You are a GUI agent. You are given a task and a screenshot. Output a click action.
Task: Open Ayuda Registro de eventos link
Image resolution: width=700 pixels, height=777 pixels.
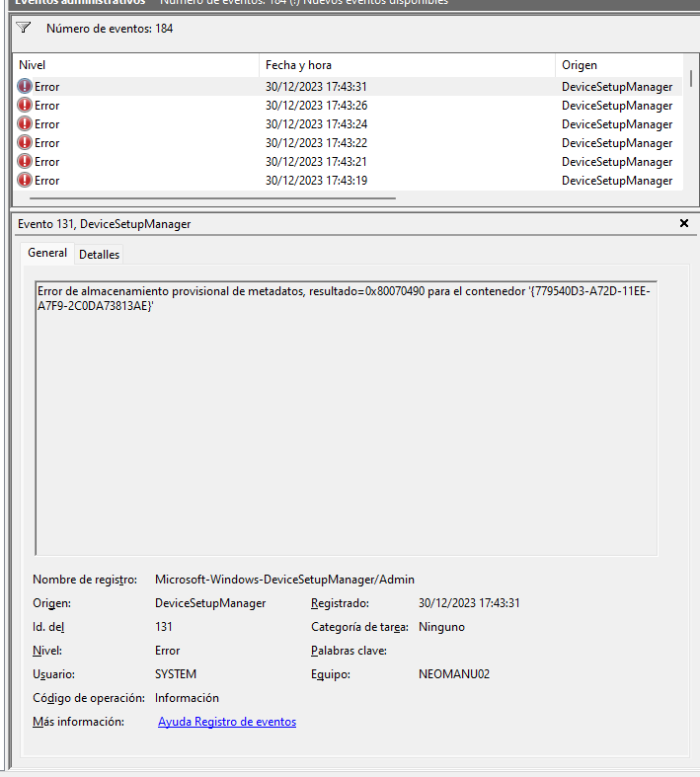227,722
